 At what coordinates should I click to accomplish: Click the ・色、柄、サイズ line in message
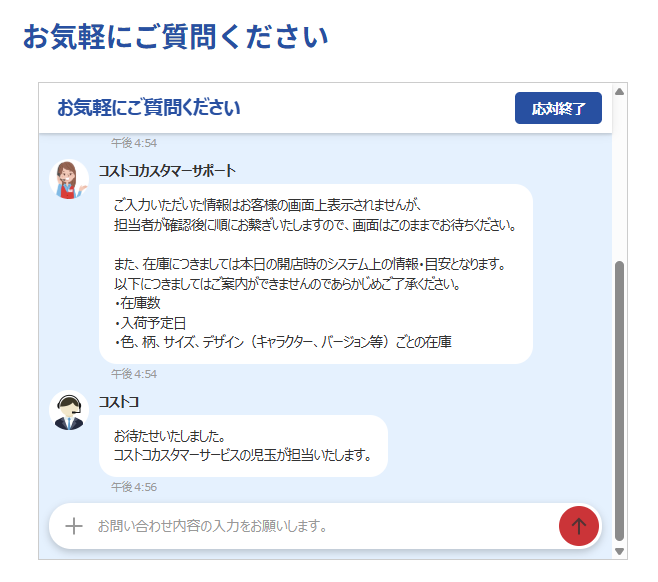point(283,342)
